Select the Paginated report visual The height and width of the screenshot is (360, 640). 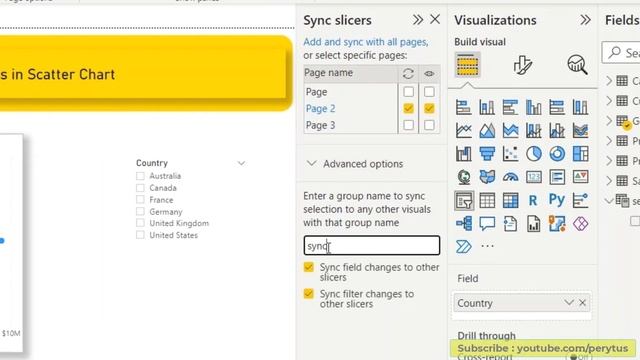[x=533, y=224]
